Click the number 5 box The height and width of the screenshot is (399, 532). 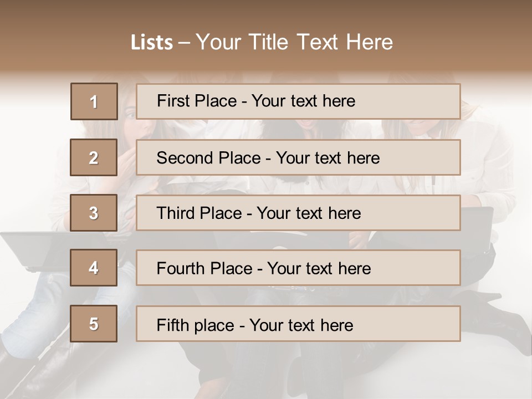[x=94, y=324]
